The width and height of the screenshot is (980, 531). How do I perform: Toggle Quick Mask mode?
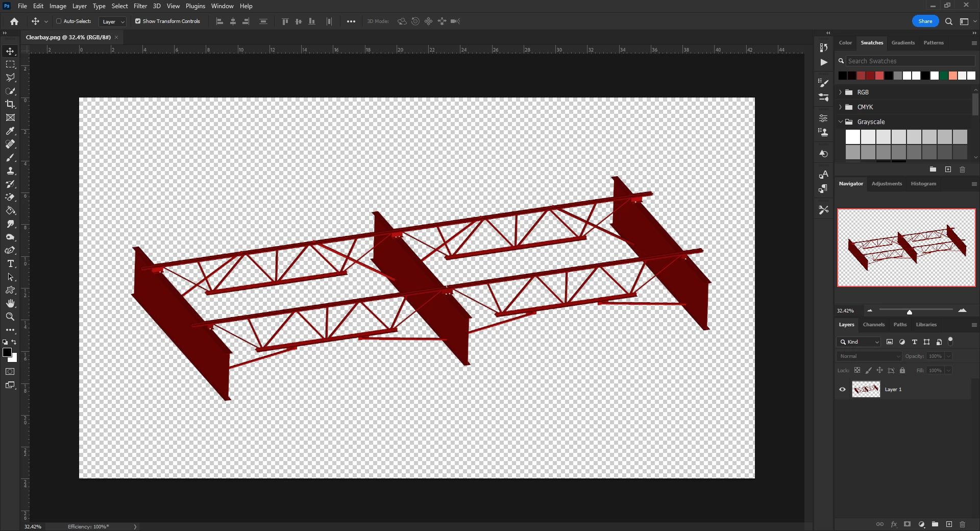tap(10, 372)
